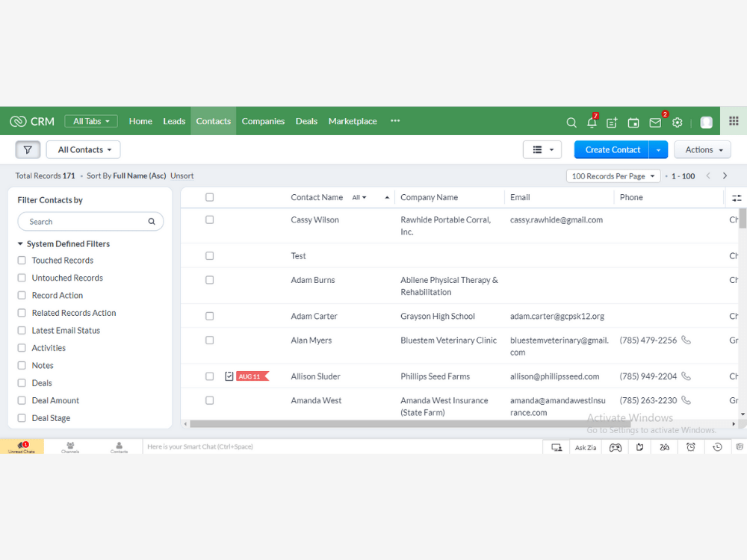Image resolution: width=747 pixels, height=560 pixels.
Task: Select all contacts header checkbox
Action: coord(210,197)
